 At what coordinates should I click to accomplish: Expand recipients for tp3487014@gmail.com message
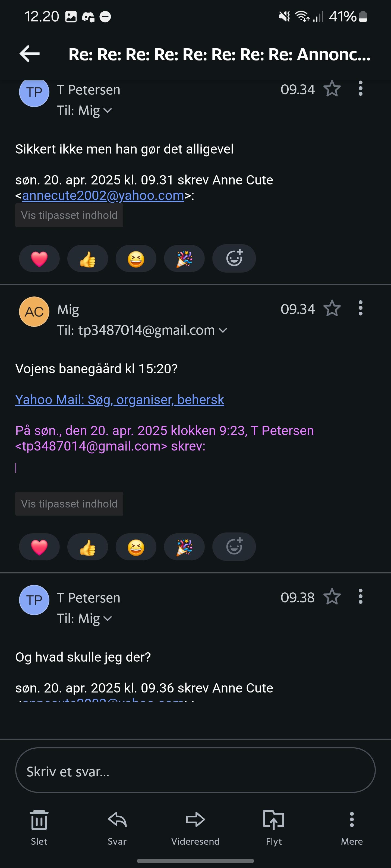[x=223, y=331]
